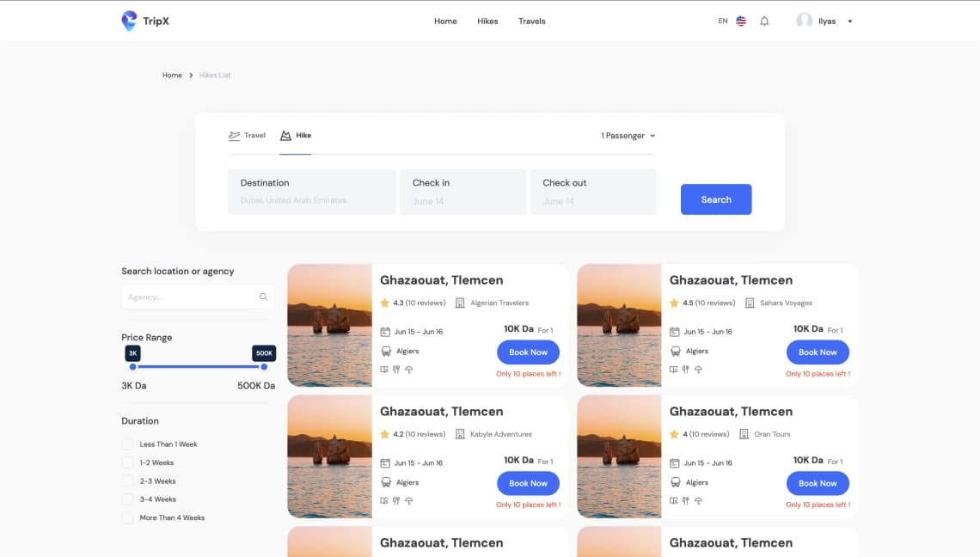Open the notifications bell

[764, 21]
